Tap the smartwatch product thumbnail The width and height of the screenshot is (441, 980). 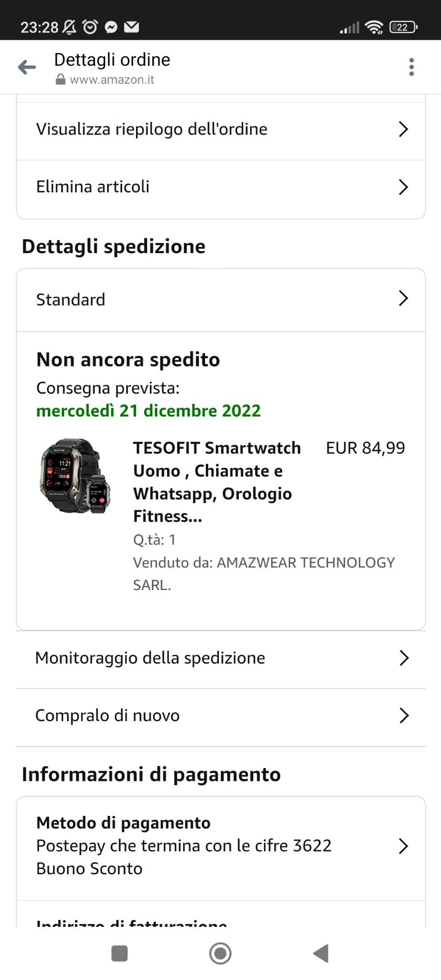(75, 476)
